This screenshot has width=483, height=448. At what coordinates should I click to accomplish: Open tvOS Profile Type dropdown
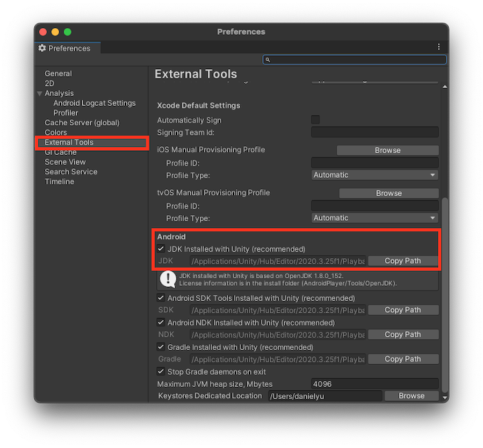[374, 218]
